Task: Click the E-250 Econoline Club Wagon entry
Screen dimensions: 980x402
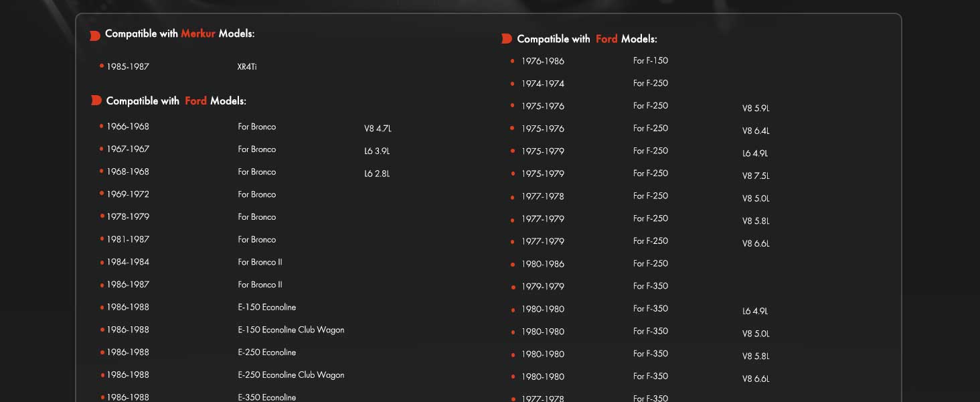Action: tap(291, 375)
